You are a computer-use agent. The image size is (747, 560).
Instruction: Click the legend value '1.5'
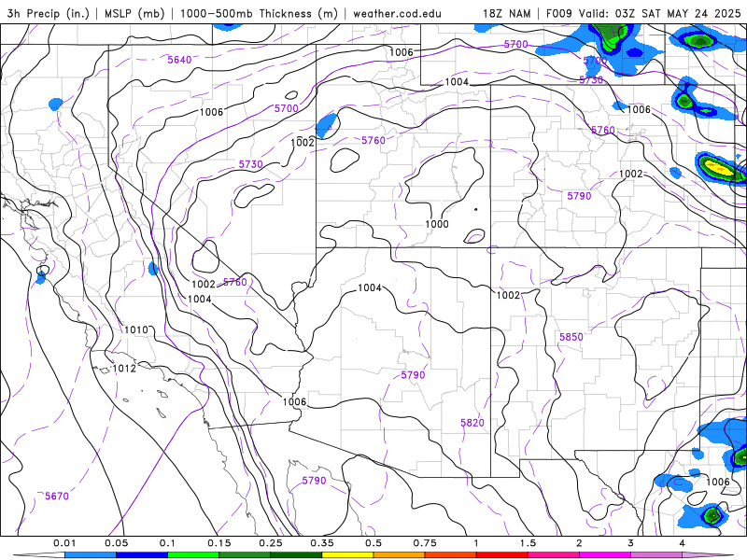tap(528, 543)
